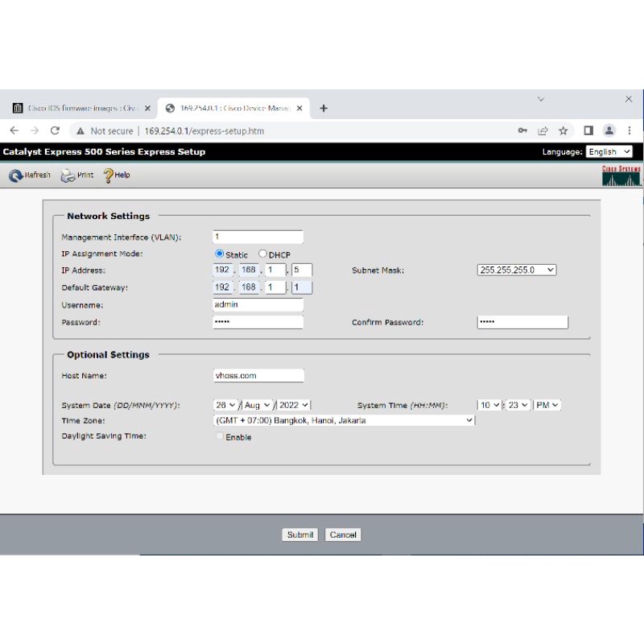Screen dimensions: 644x644
Task: Close the Cisco IOS firmware images tab
Action: click(x=147, y=108)
